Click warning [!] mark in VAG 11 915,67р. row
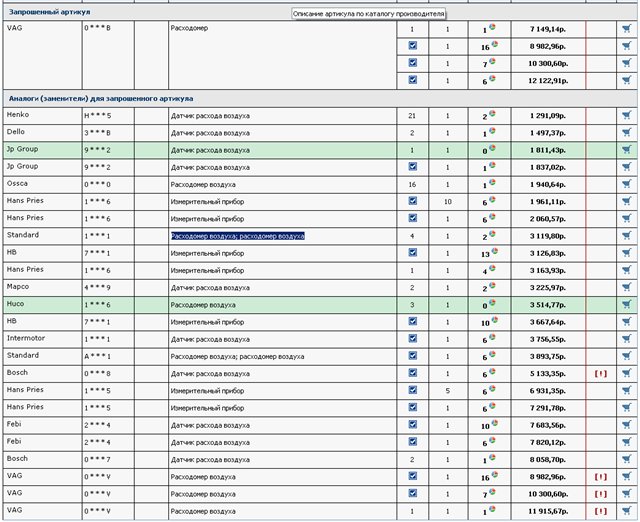Screen dimensions: 640x522 click(x=600, y=511)
